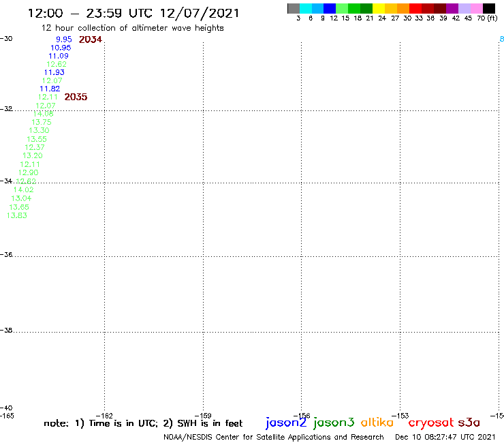Click the 13.04 wave height reading
The width and height of the screenshot is (504, 443).
21,198
